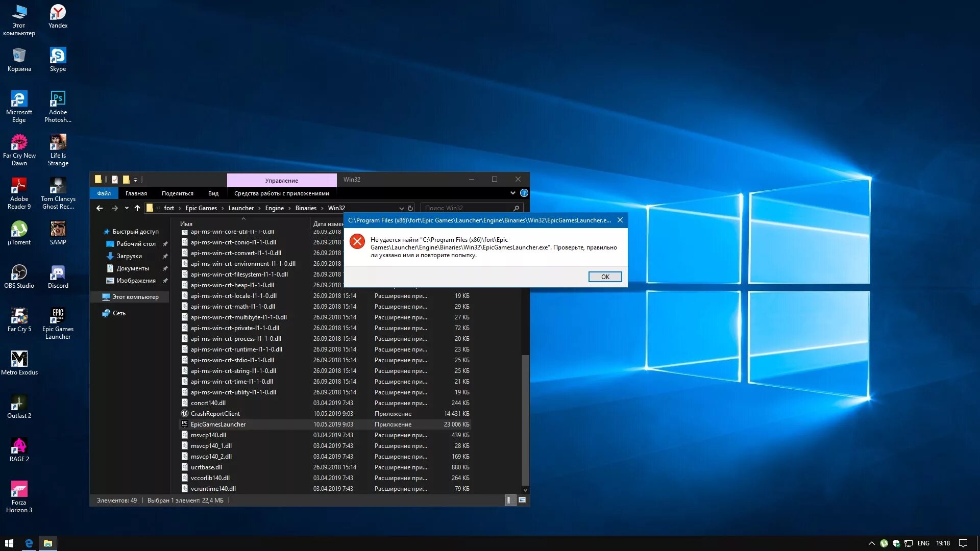Select the Far Cry 5 shortcut
The image size is (980, 551).
coord(19,320)
